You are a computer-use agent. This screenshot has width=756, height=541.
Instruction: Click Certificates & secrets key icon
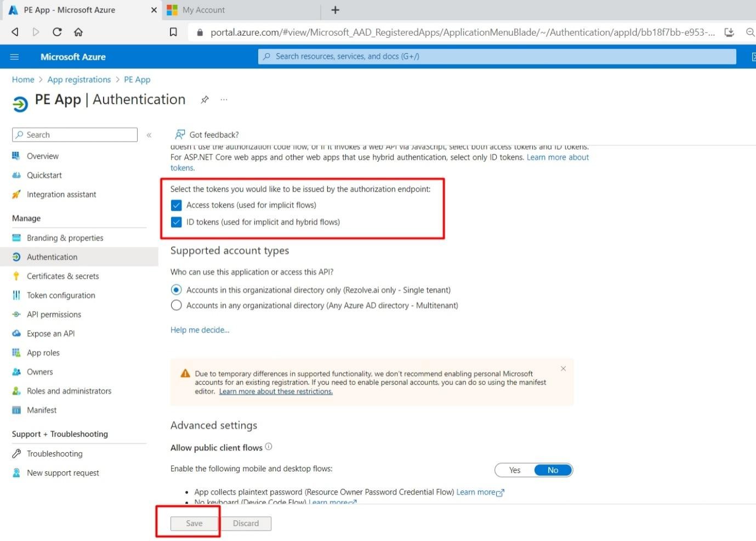pyautogui.click(x=16, y=276)
